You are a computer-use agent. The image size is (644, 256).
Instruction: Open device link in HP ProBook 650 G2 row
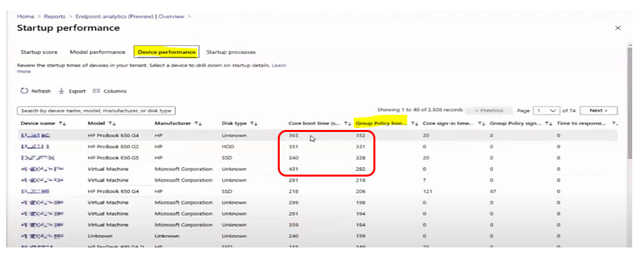pos(35,146)
